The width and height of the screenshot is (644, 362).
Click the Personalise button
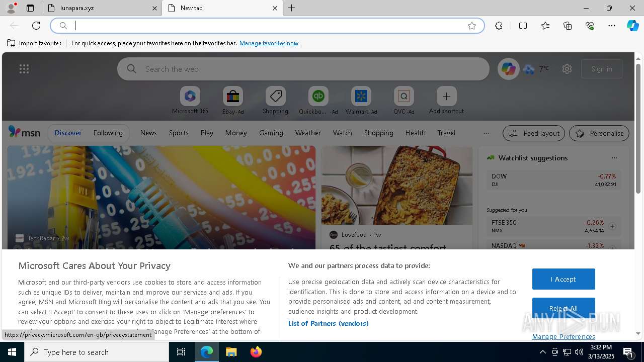click(x=599, y=133)
